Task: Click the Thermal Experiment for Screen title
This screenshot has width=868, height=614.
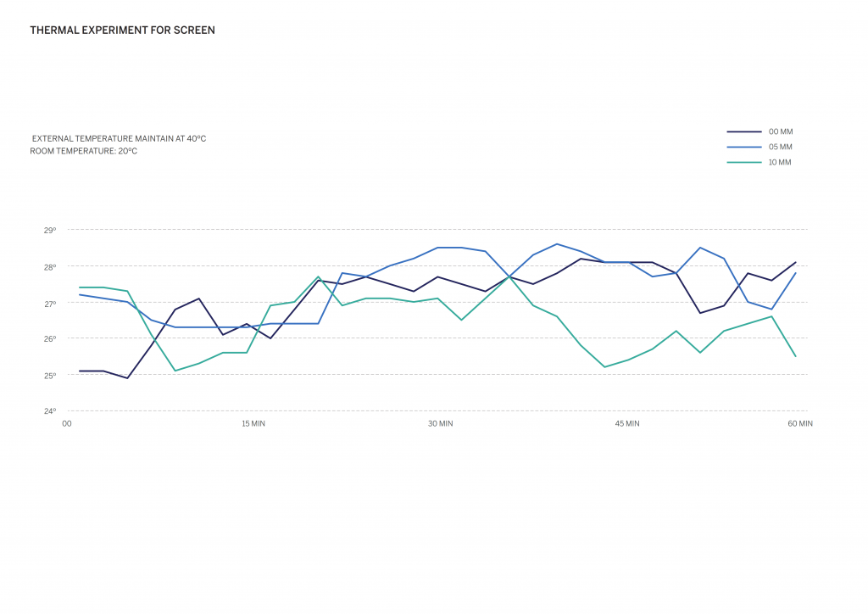Action: pos(122,31)
